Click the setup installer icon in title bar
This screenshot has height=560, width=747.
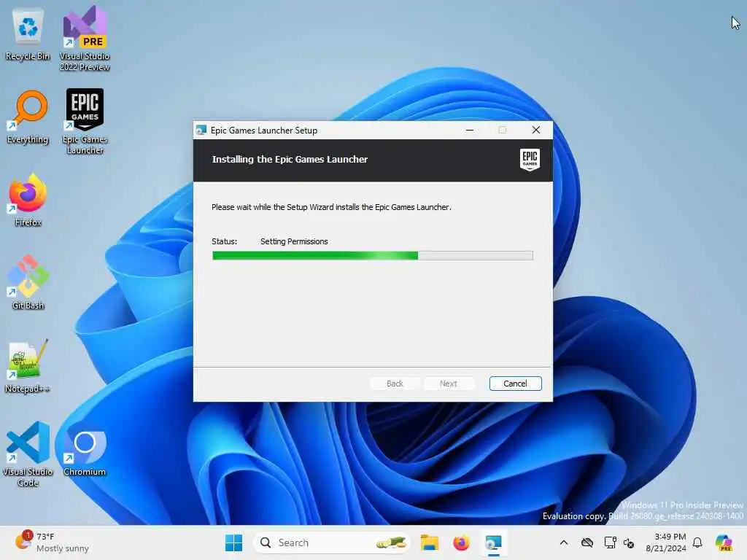[x=201, y=130]
